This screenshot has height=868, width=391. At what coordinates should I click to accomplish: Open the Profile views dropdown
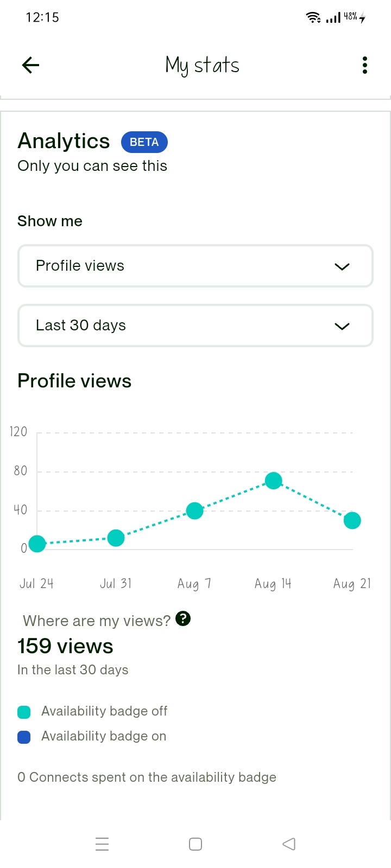195,266
